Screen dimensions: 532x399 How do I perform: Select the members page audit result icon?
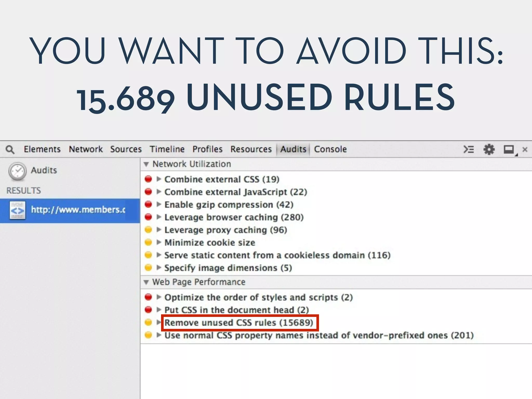coord(17,210)
